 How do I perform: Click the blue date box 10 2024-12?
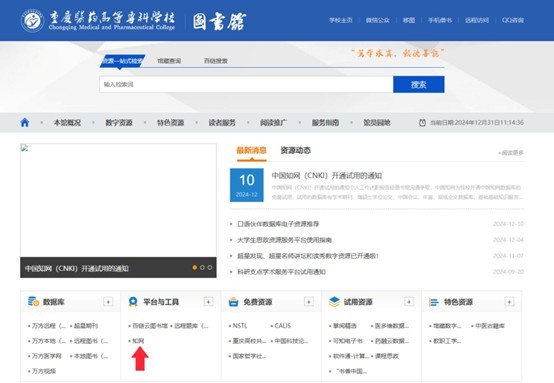(x=247, y=185)
